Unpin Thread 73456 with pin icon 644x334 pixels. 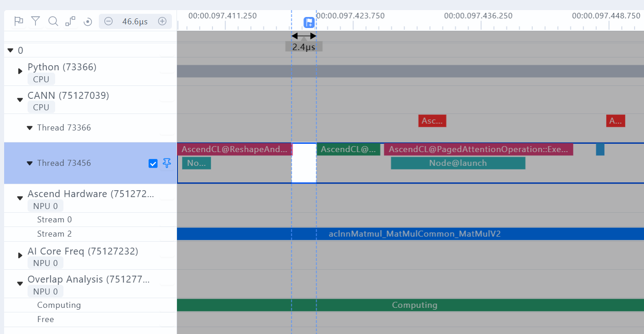tap(167, 163)
